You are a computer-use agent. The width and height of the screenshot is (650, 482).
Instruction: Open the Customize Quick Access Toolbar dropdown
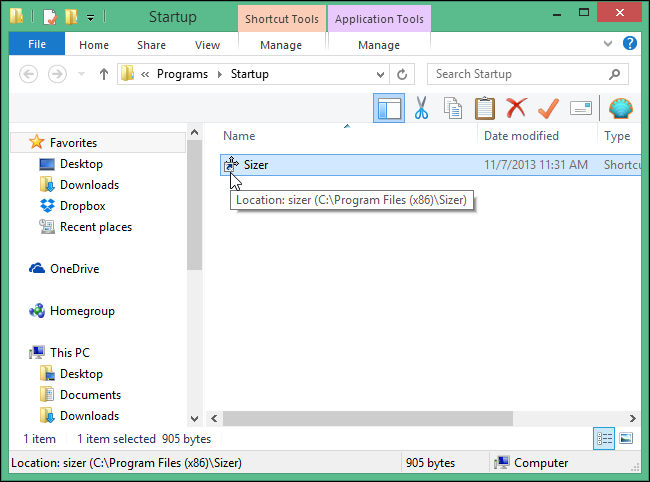(x=91, y=18)
